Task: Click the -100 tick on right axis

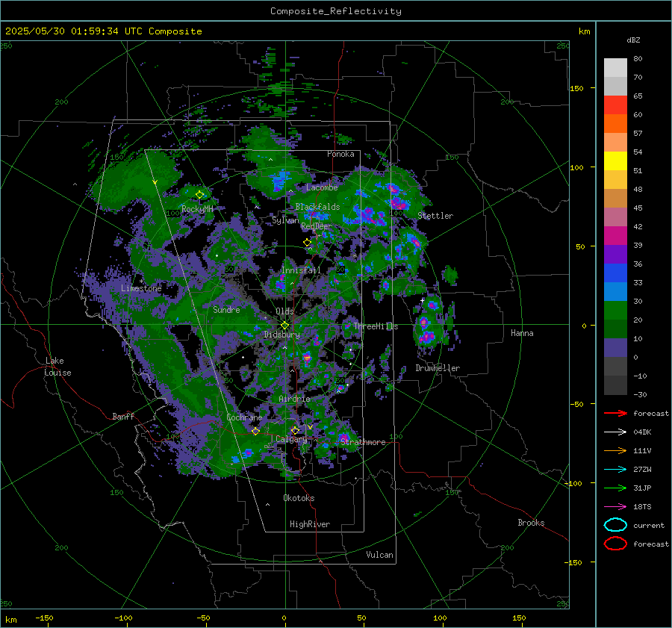Action: tap(573, 483)
